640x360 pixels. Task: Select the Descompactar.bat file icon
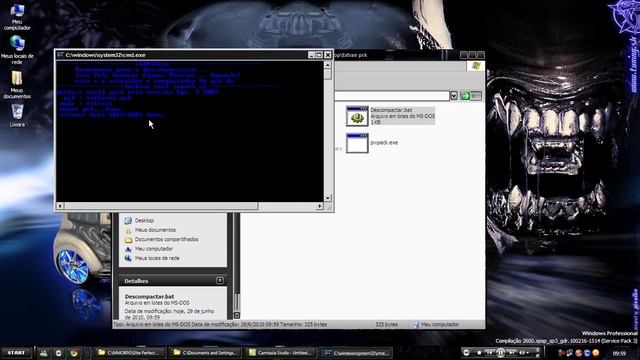coord(357,116)
